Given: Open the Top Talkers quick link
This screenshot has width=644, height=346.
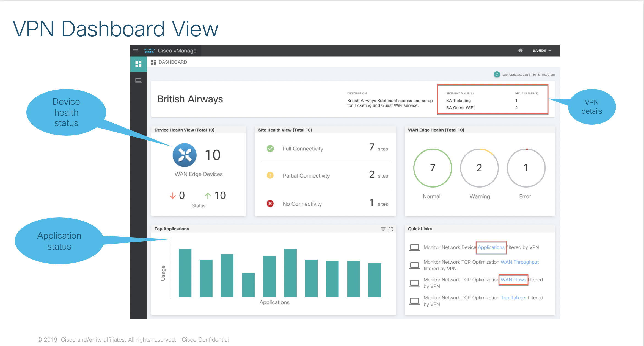Looking at the screenshot, I should click(513, 298).
